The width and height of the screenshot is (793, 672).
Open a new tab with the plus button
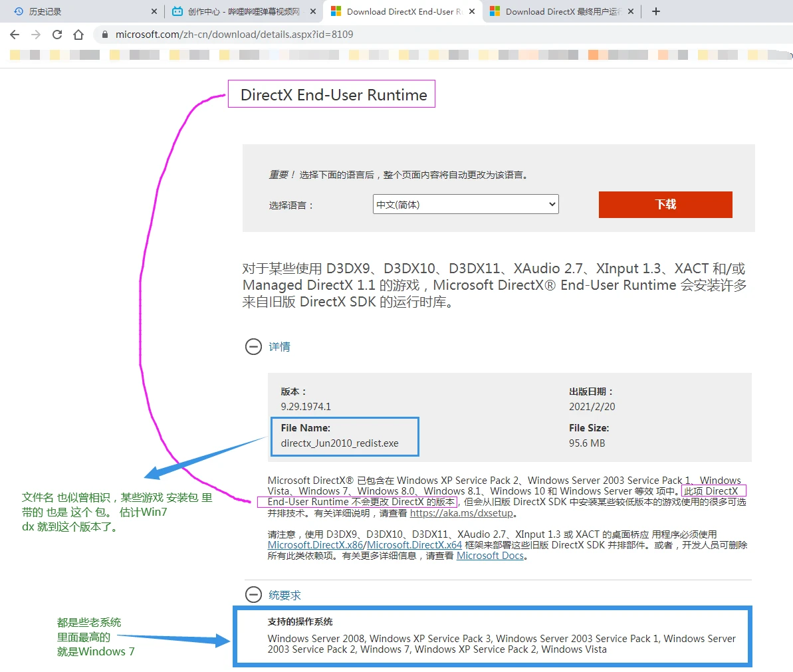pyautogui.click(x=656, y=11)
